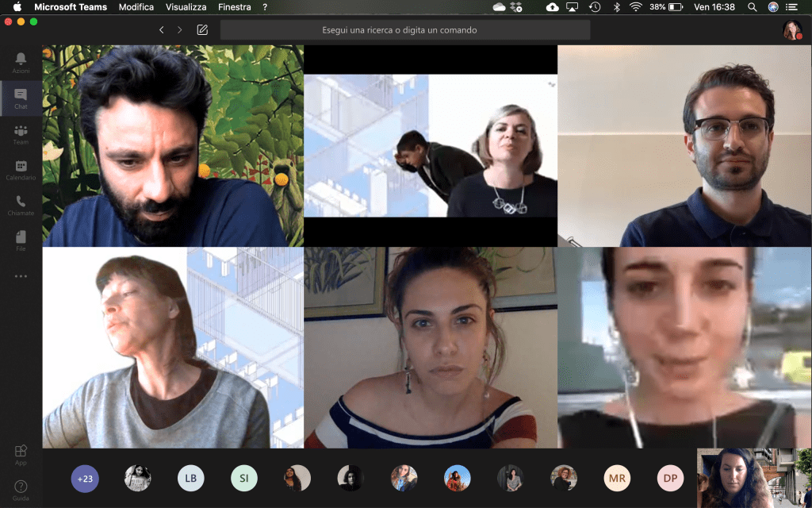Open the Chiamate calls section
812x508 pixels.
coord(21,206)
